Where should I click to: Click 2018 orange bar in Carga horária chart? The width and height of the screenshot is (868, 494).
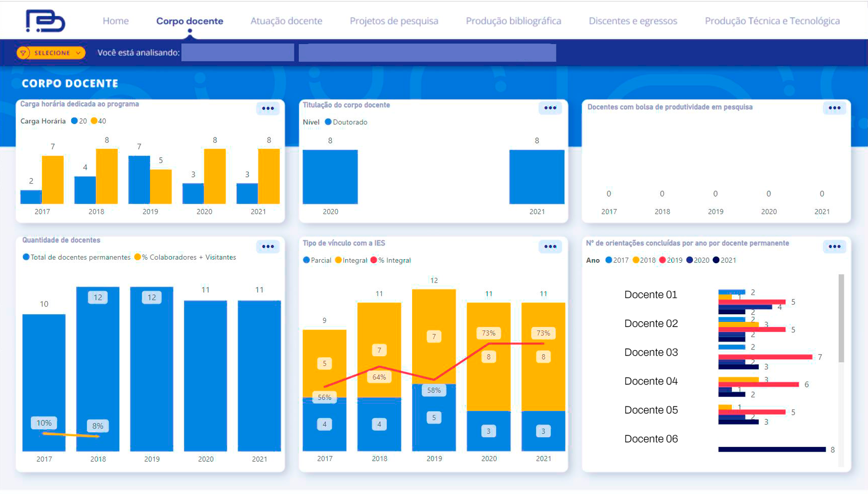coord(107,176)
